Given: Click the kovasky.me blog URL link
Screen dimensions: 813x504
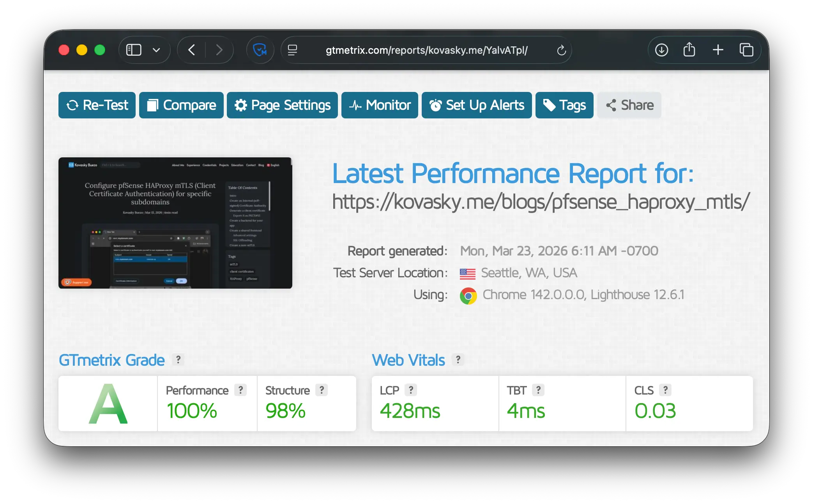Looking at the screenshot, I should point(541,202).
